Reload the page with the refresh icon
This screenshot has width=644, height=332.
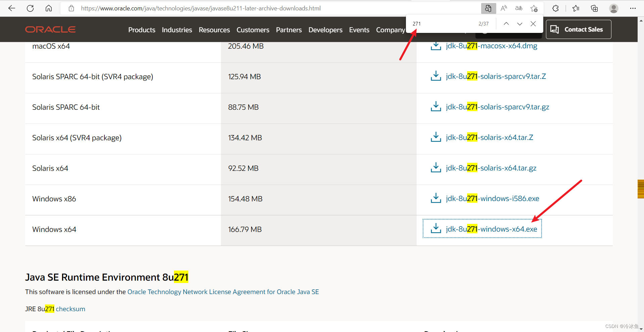pos(30,8)
